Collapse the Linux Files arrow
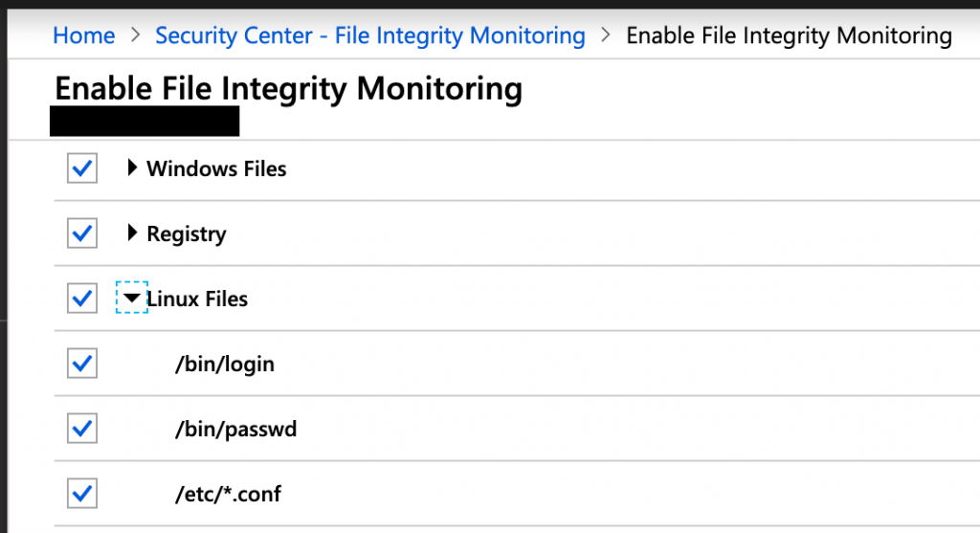Viewport: 980px width, 533px height. [x=132, y=298]
